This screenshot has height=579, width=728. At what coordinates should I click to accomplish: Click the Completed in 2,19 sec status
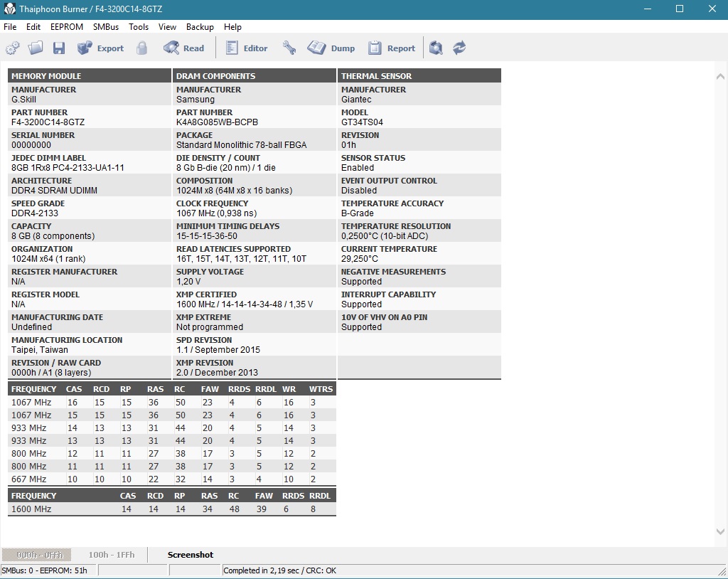(x=279, y=570)
